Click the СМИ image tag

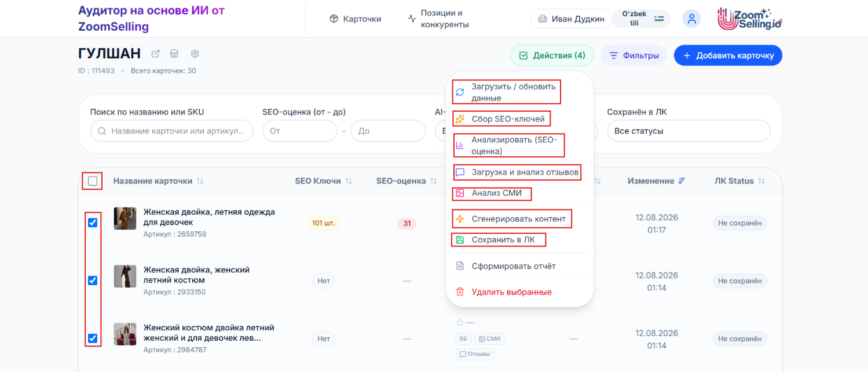489,339
